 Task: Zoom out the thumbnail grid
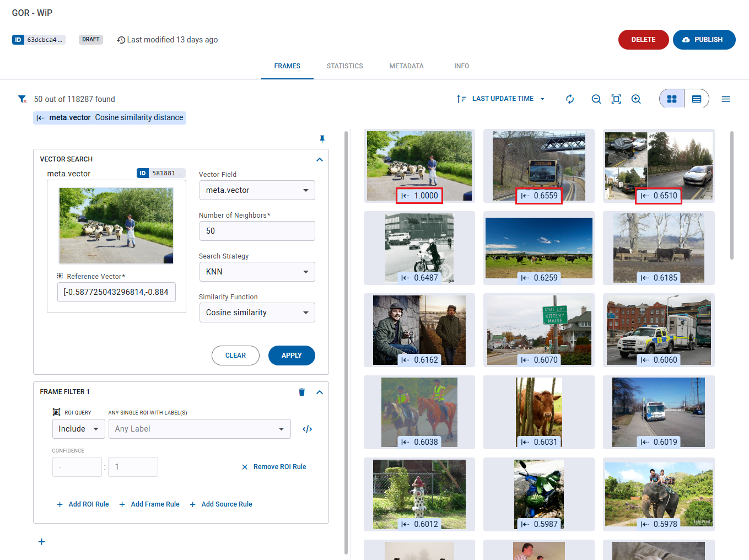596,99
